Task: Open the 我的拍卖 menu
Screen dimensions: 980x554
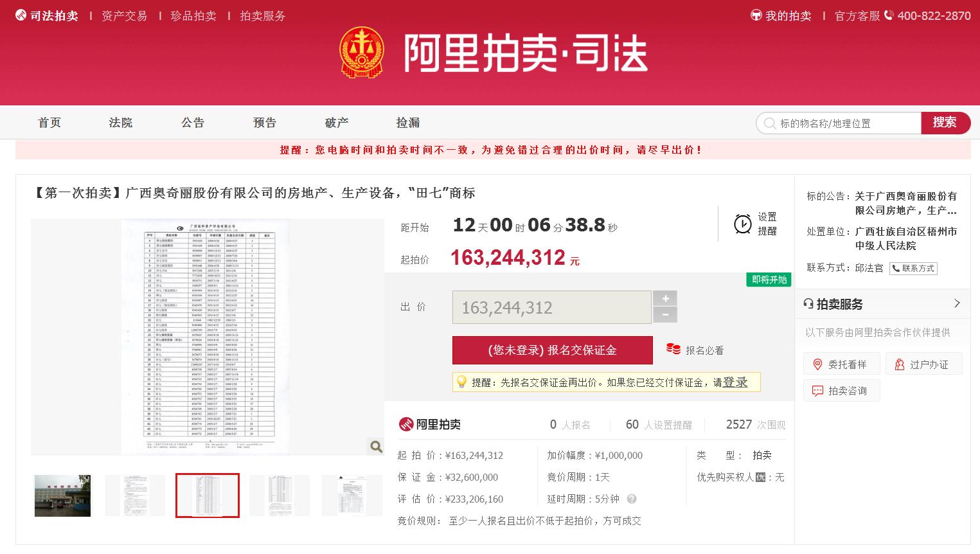Action: tap(781, 15)
